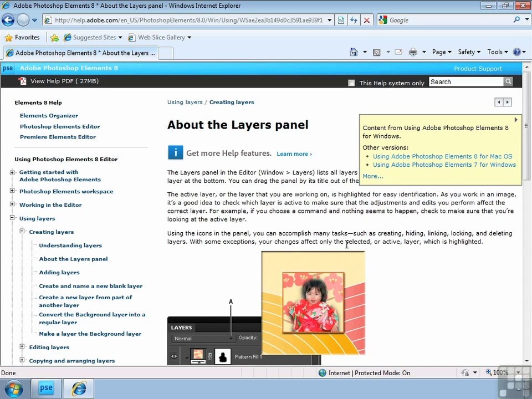Check the This Help system only checkbox

[351, 83]
